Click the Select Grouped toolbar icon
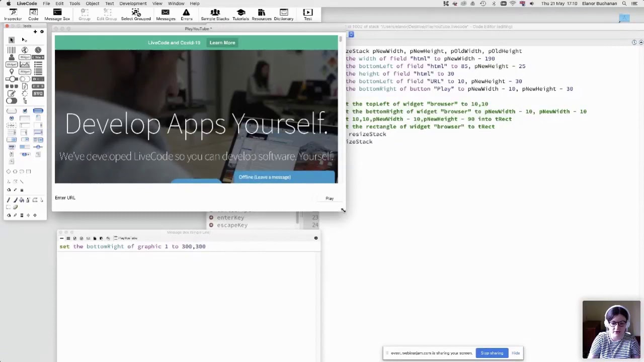The height and width of the screenshot is (362, 644). pos(136,15)
